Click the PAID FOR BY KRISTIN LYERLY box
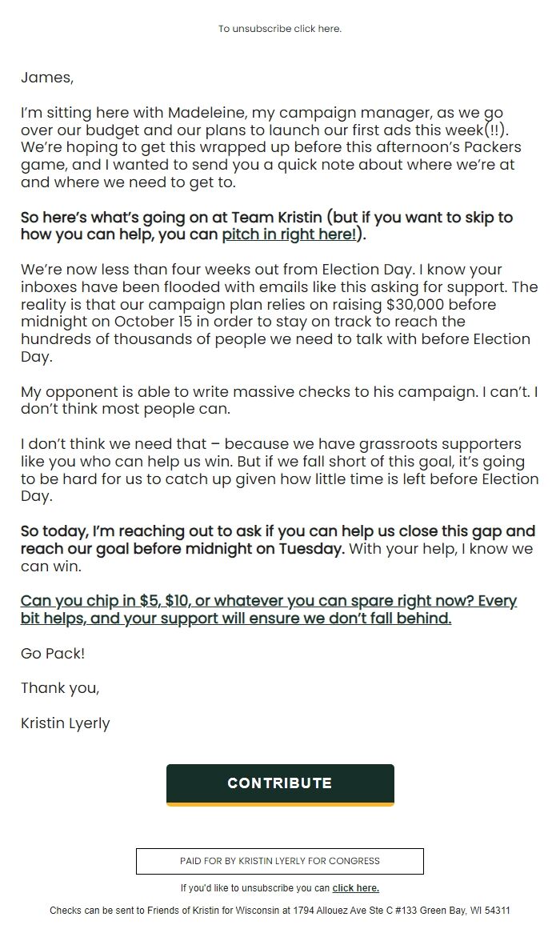 [x=280, y=861]
